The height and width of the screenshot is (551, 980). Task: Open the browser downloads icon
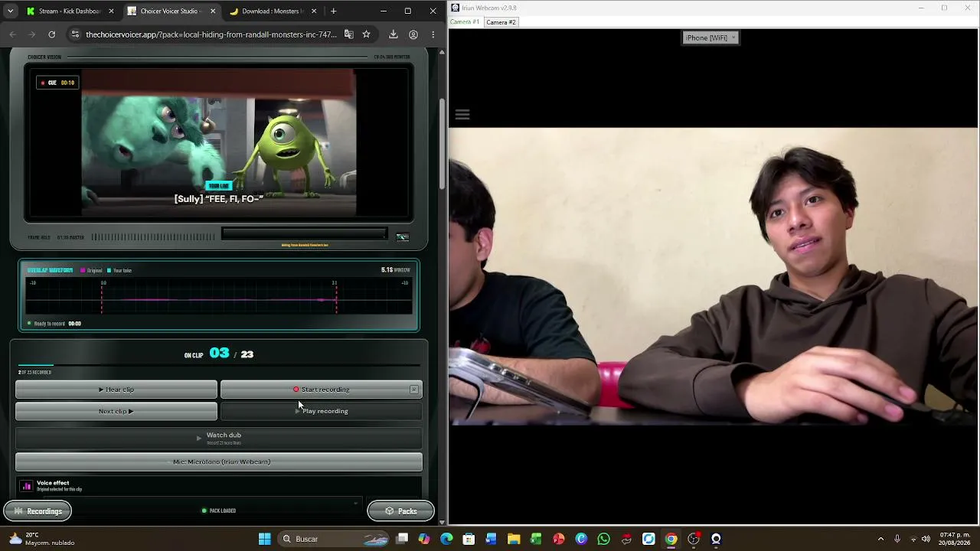[x=393, y=34]
